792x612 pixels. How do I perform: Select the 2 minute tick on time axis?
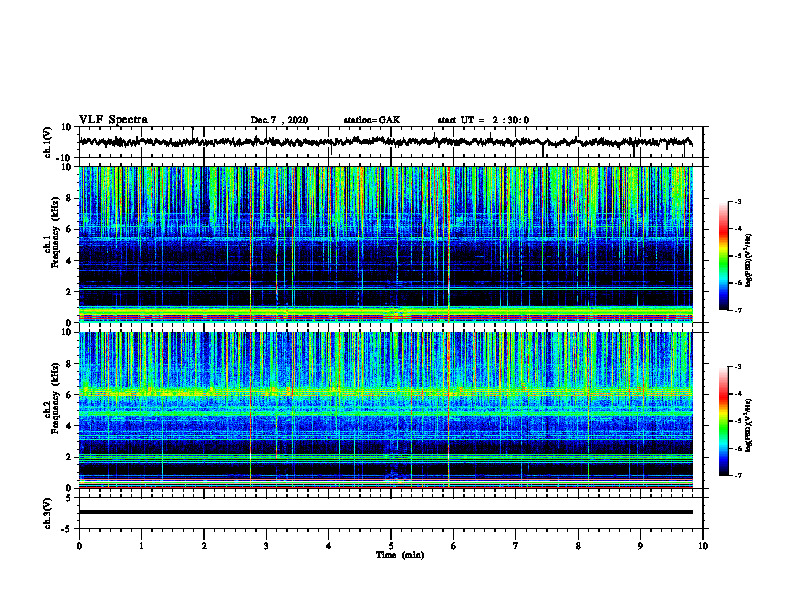[204, 546]
